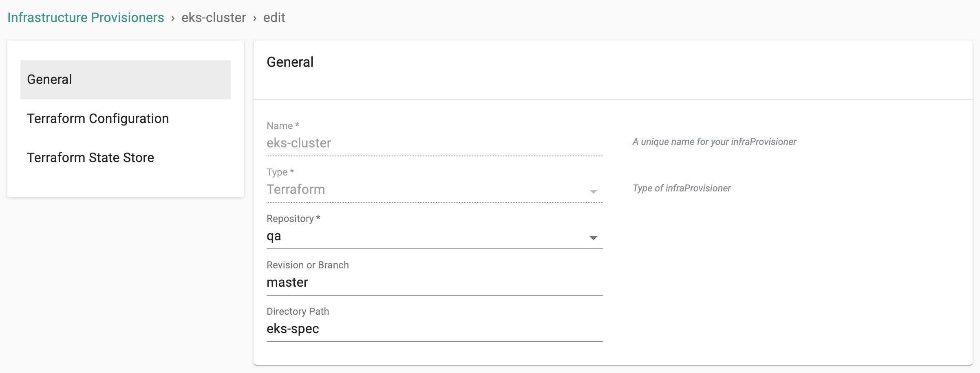
Task: Click the 'Name *' field label
Action: click(283, 126)
